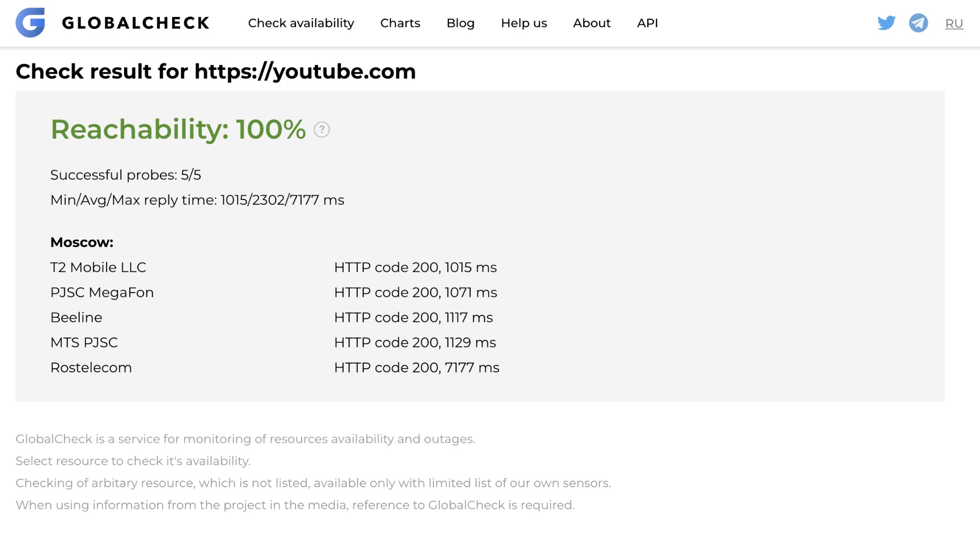Select the 'PJSC MegaFon' provider name
Screen dimensions: 980x551
coord(102,292)
